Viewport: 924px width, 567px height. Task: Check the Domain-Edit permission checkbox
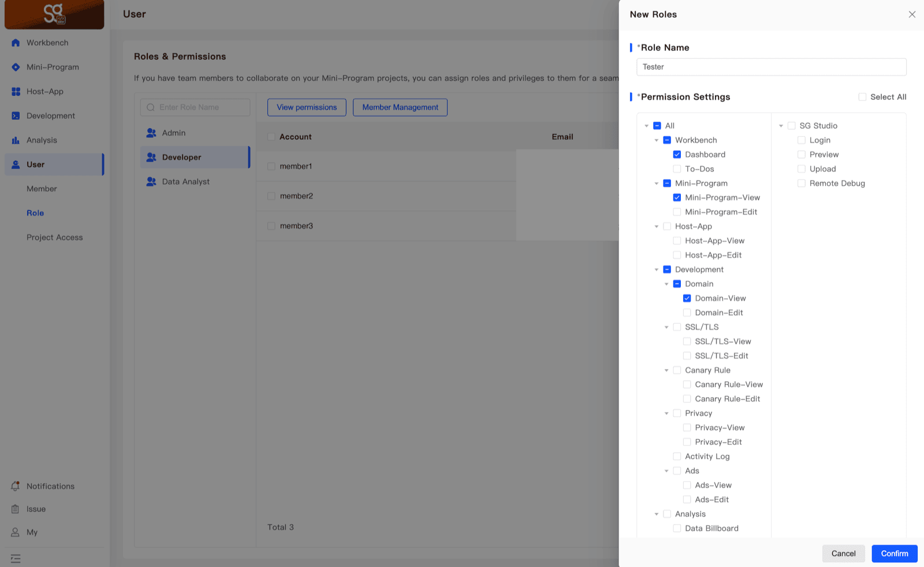coord(687,313)
